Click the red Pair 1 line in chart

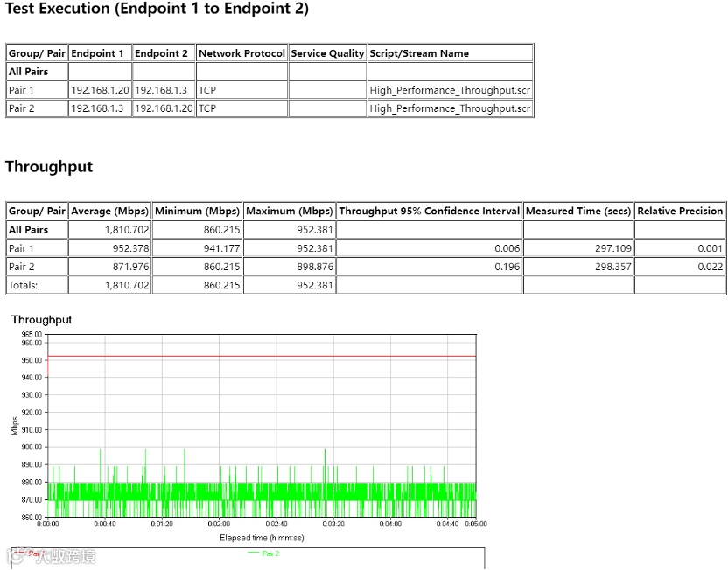tap(262, 356)
